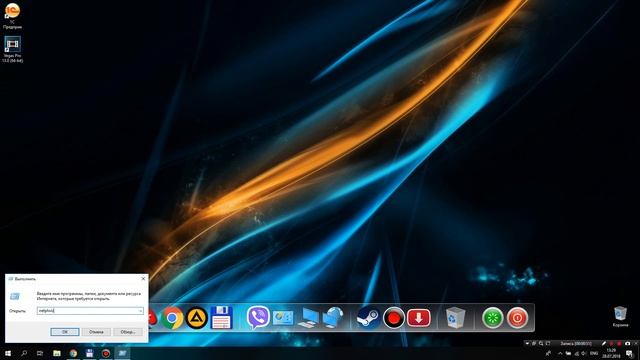The height and width of the screenshot is (360, 640).
Task: Open File Explorer from the taskbar
Action: (57, 353)
